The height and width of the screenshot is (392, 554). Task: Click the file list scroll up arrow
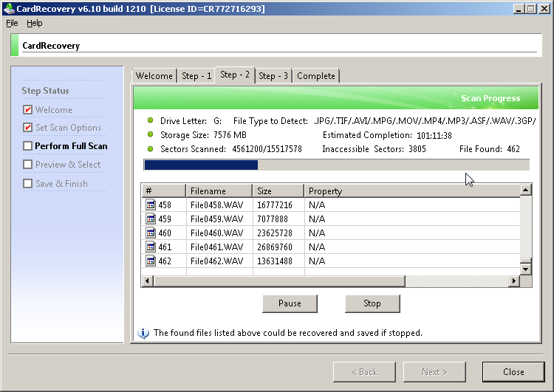click(526, 190)
